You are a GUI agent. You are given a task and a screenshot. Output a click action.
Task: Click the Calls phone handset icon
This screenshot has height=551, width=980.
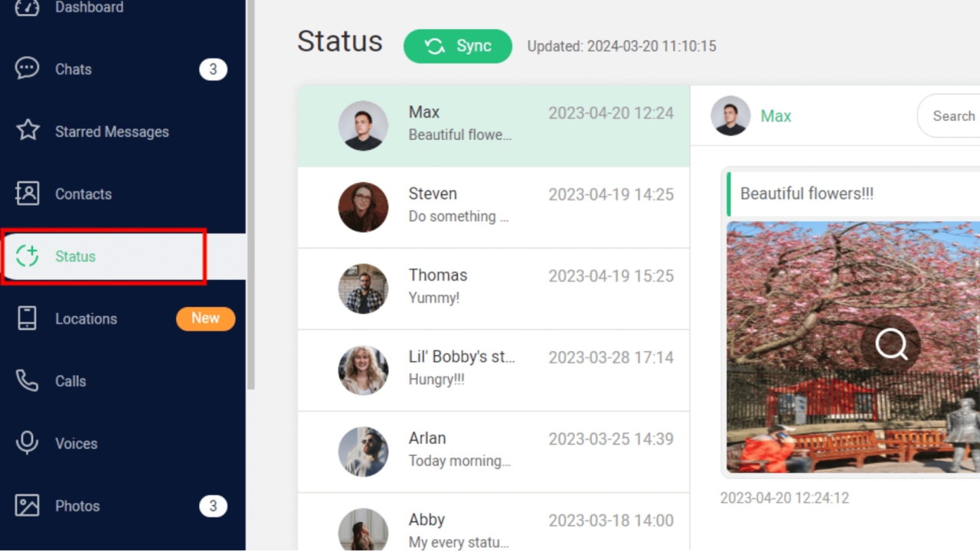pos(28,380)
